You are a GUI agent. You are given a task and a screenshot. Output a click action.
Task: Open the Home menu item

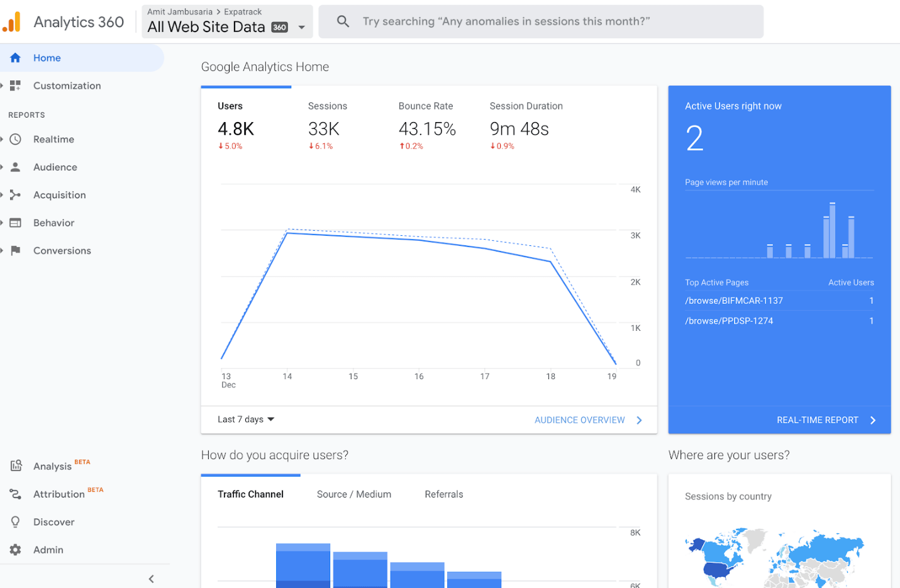(82, 58)
